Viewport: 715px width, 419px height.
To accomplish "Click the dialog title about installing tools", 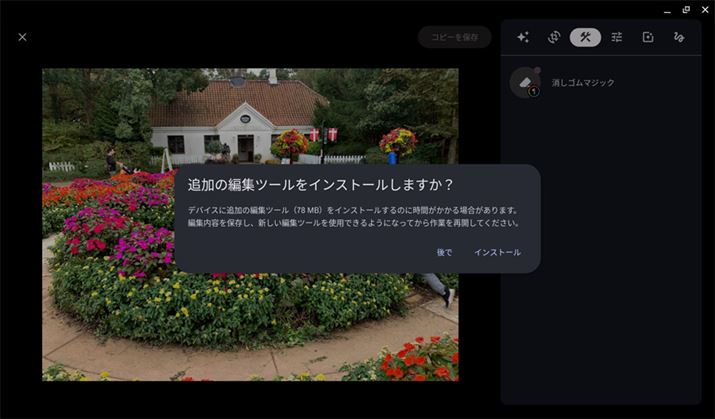I will (x=321, y=185).
